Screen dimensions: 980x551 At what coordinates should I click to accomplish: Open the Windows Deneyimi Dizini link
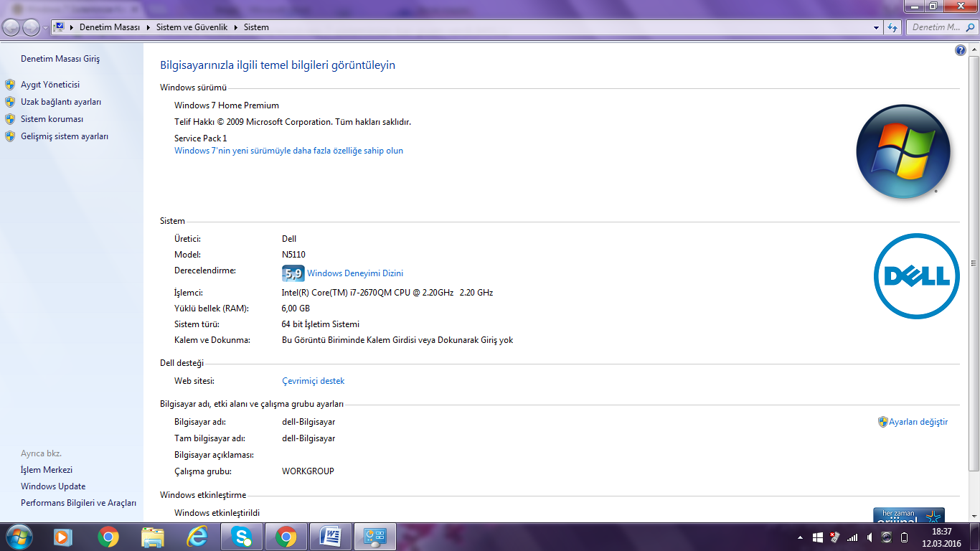355,273
